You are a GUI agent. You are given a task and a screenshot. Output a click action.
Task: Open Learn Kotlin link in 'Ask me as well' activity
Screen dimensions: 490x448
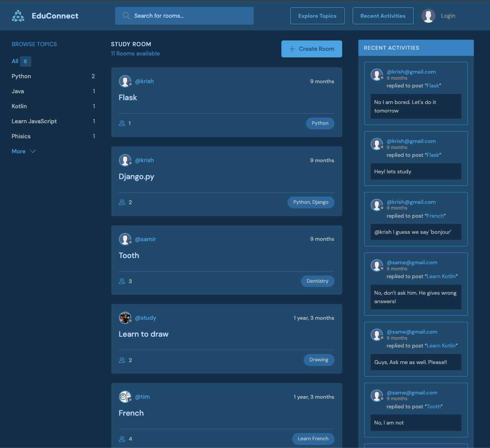(x=441, y=346)
